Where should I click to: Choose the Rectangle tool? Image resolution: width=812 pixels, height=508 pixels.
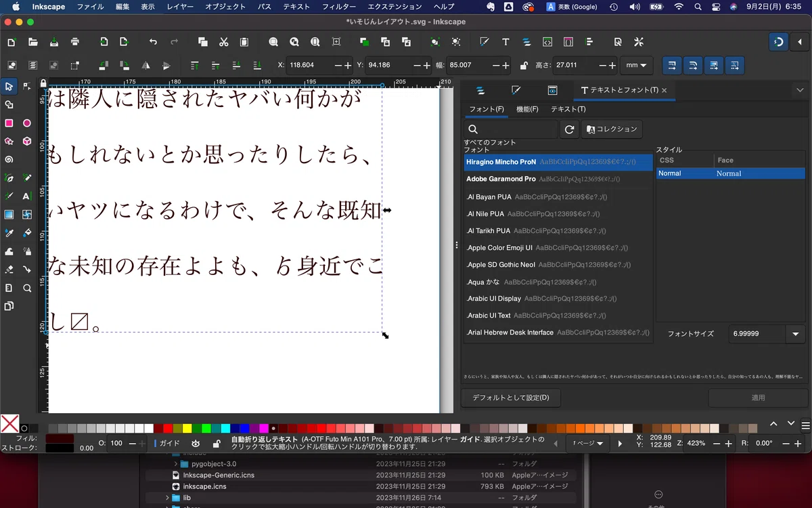coord(9,123)
